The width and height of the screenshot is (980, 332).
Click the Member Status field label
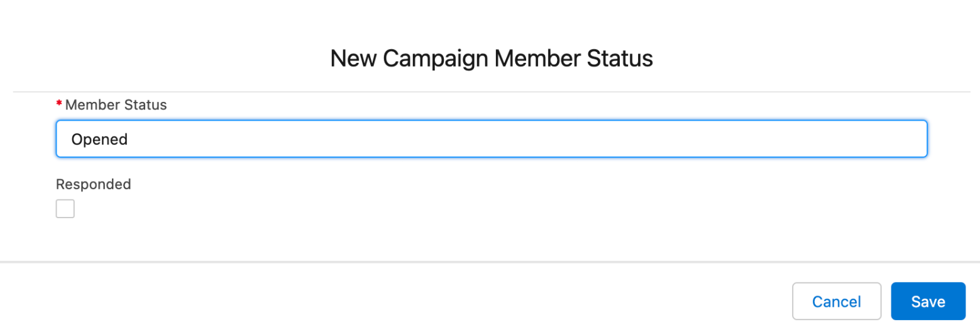point(116,105)
